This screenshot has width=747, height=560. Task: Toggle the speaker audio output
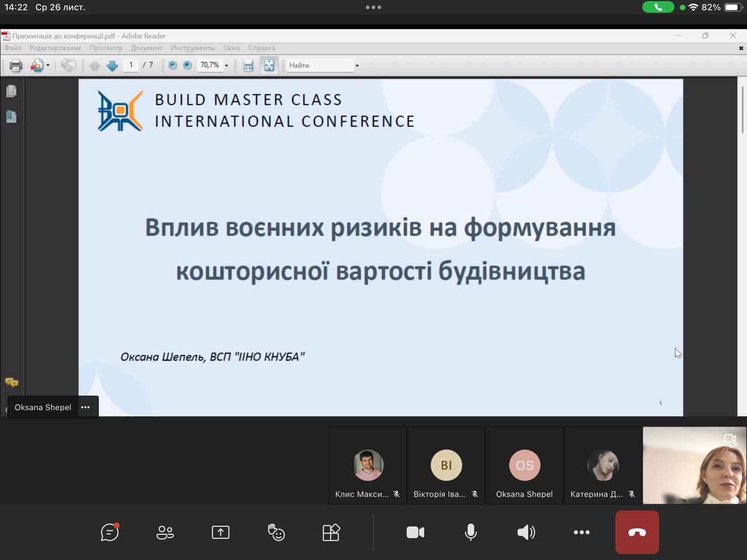[x=526, y=532]
